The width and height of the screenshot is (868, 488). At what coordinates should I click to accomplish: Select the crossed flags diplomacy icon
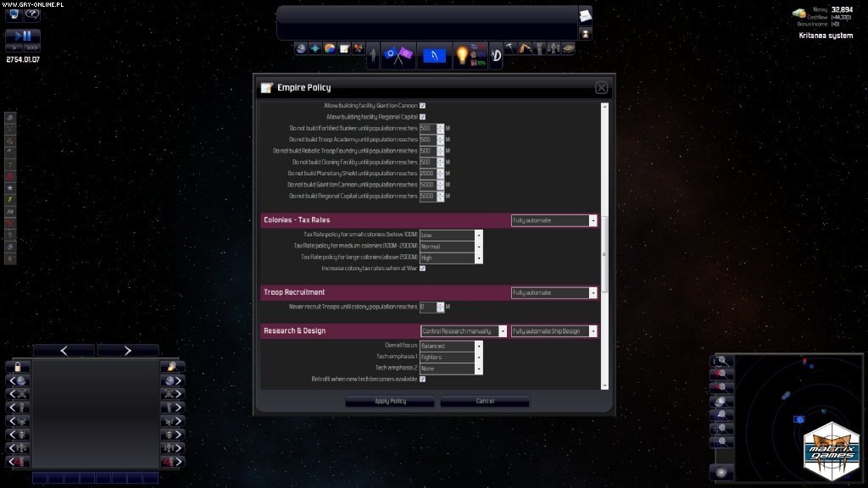coord(397,53)
